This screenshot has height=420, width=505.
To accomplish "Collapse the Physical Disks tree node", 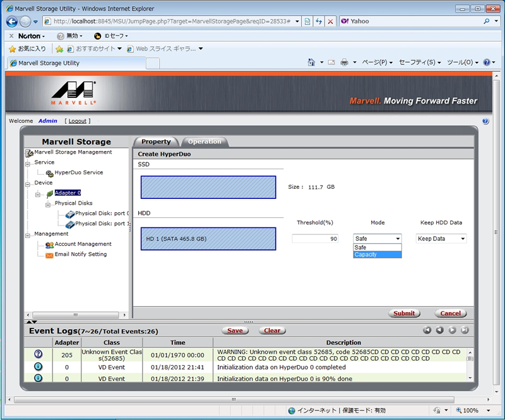I will [48, 204].
